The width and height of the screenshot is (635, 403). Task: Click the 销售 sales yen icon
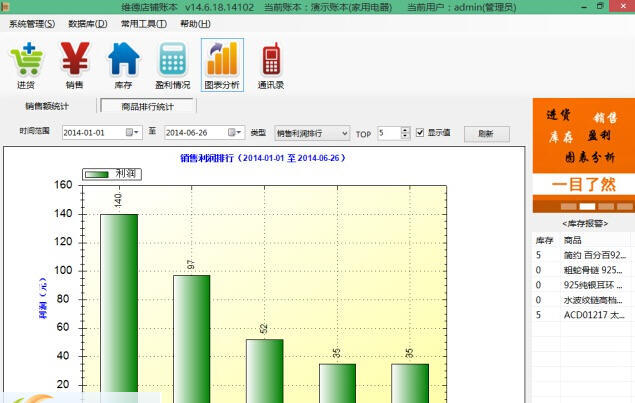75,61
